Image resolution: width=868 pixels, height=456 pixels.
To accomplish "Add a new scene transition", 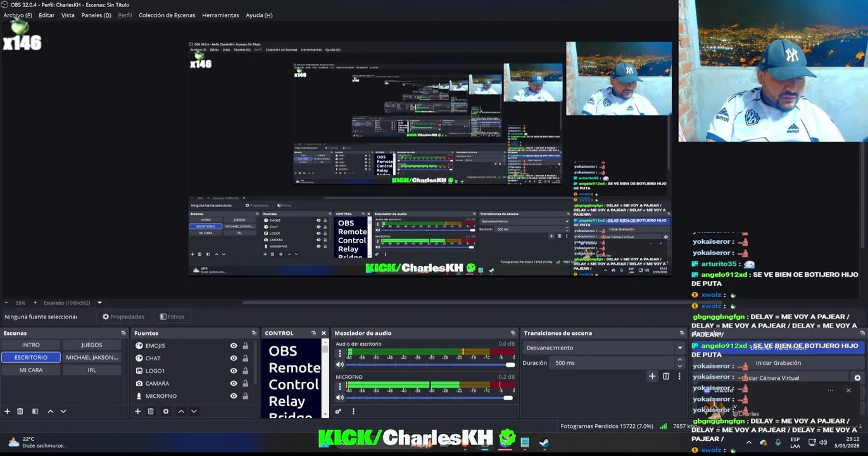I will 652,376.
